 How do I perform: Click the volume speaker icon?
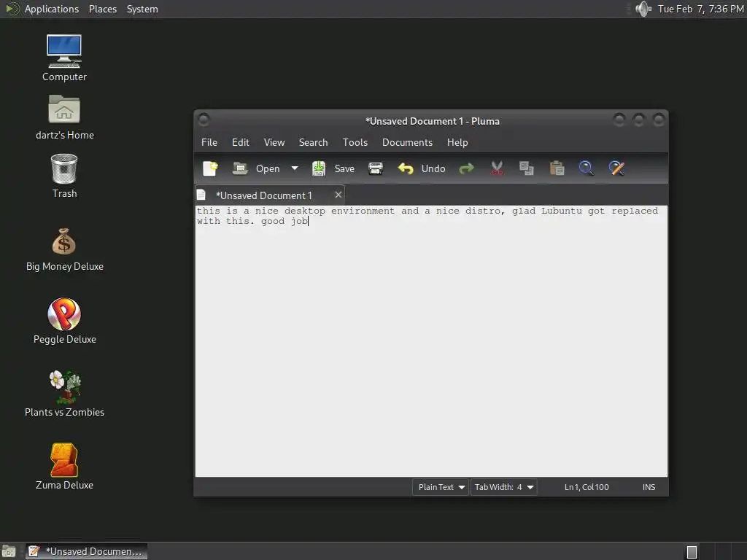(x=643, y=9)
